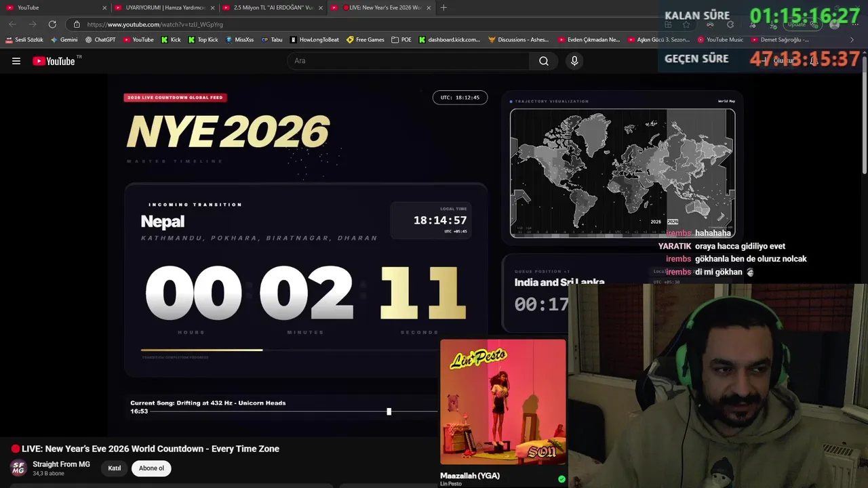Viewport: 868px width, 488px height.
Task: Open the Gemini bookmark
Action: (x=64, y=40)
